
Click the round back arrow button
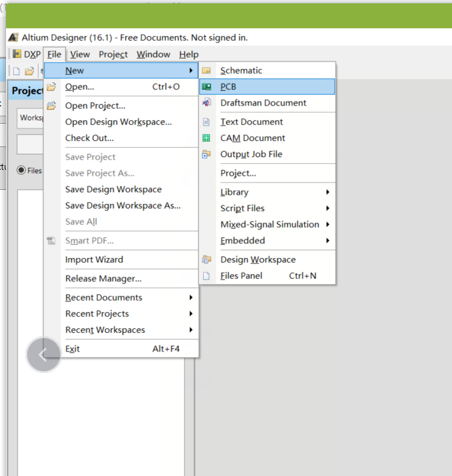[x=43, y=354]
